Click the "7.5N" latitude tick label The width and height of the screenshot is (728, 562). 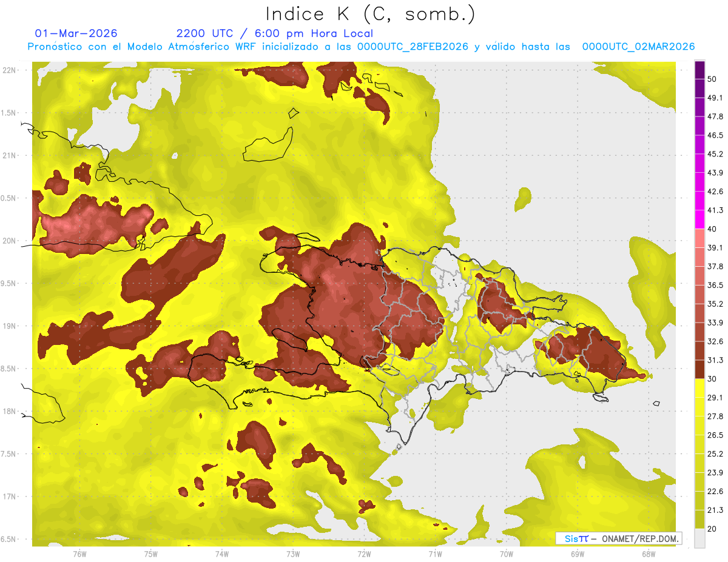tap(8, 454)
